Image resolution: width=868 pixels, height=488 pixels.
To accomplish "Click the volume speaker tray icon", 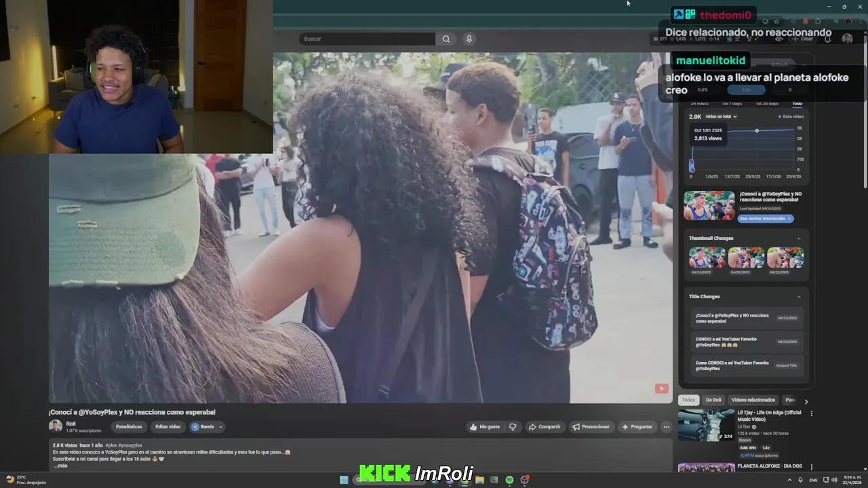I will tap(834, 480).
